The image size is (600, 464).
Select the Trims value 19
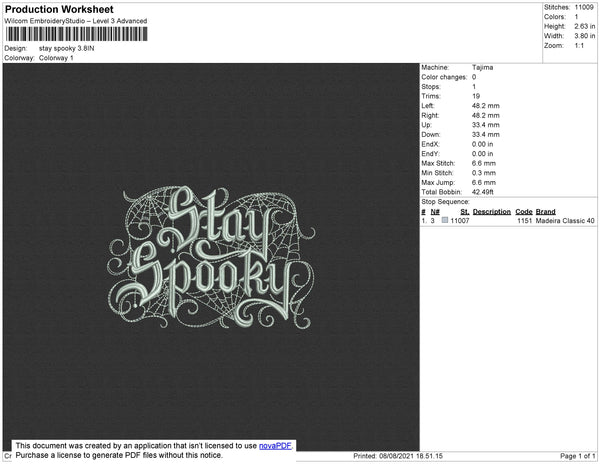[476, 96]
